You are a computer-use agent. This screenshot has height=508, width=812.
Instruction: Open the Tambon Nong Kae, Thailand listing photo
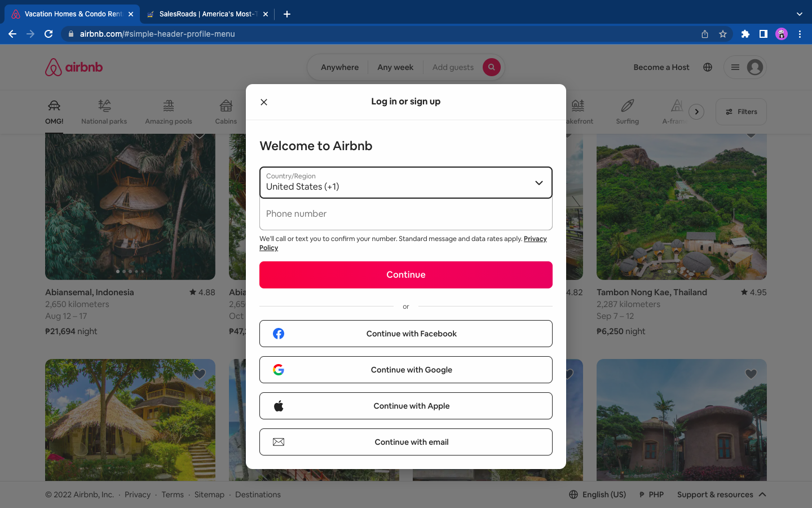click(682, 207)
